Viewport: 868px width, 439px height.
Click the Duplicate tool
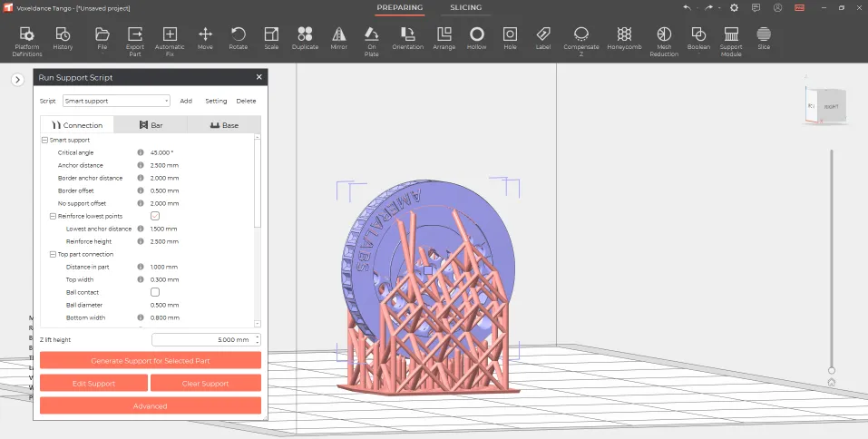click(x=305, y=39)
